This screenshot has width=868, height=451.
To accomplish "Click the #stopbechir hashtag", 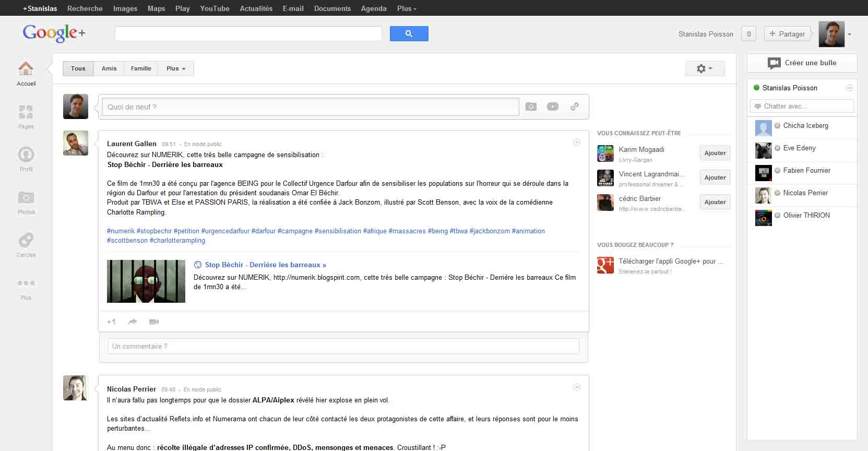I will point(154,231).
